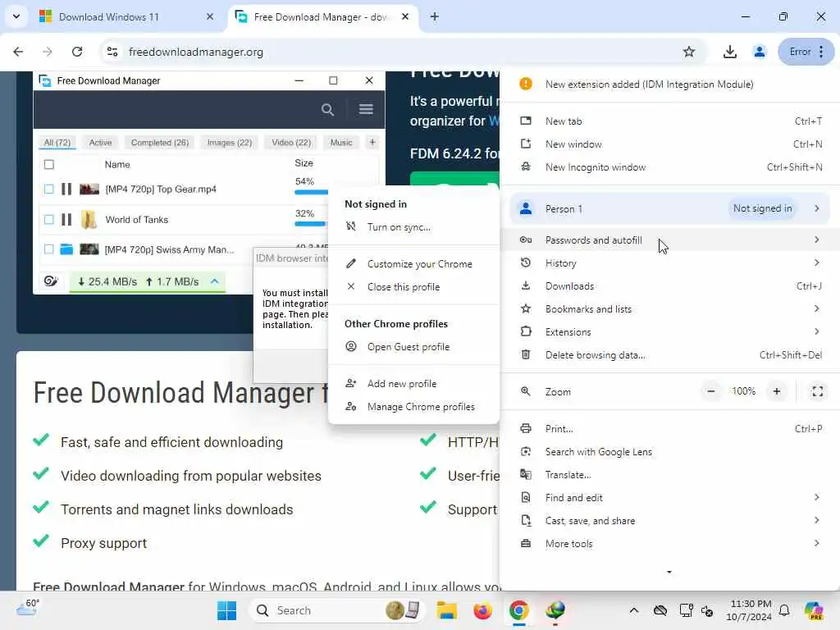Open the FDM hamburger menu icon
Screen dimensions: 840x630
(366, 109)
